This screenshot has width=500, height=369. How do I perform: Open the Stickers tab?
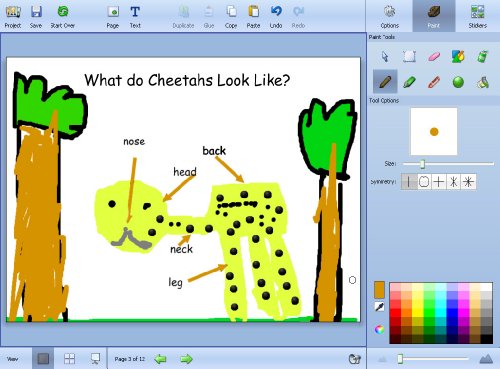pyautogui.click(x=478, y=17)
